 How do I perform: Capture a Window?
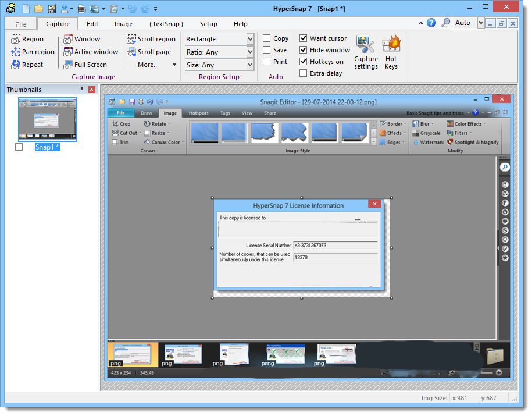82,39
